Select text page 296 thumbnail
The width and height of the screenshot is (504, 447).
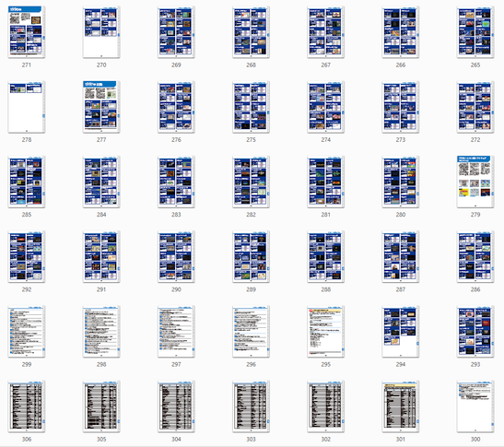251,332
